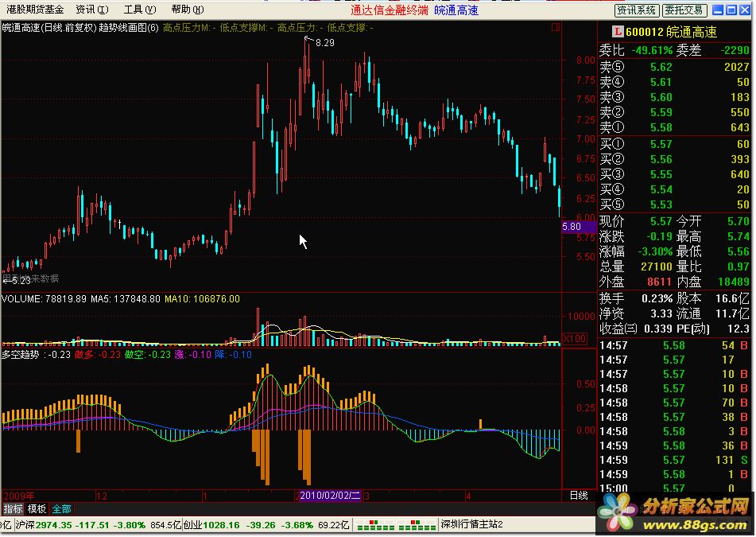The width and height of the screenshot is (756, 537).
Task: Click the X100 volume scale label
Action: click(x=575, y=338)
